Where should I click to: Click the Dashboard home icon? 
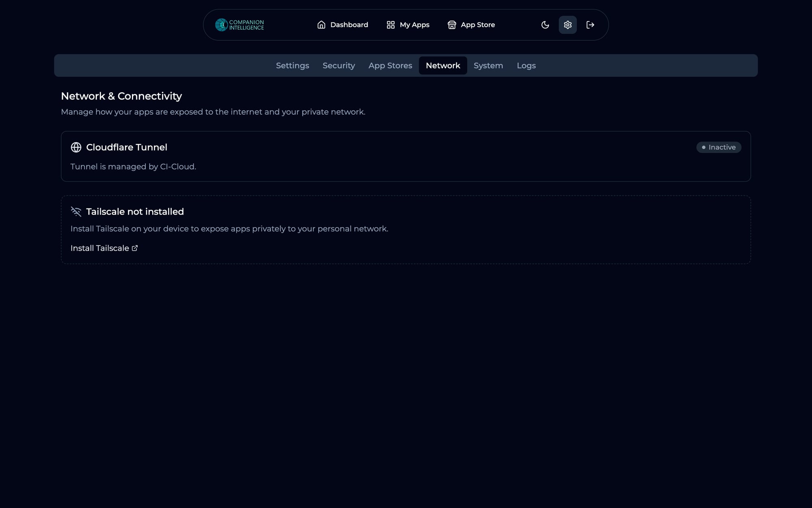[x=321, y=25]
